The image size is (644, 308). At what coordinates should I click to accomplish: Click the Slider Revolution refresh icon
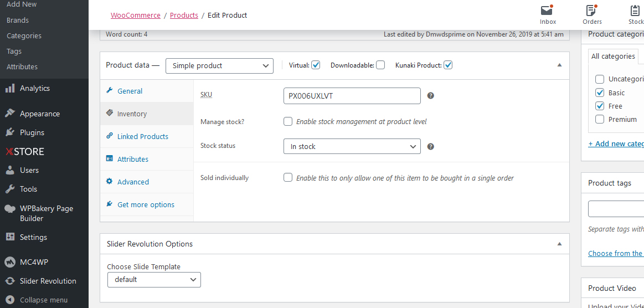click(11, 281)
